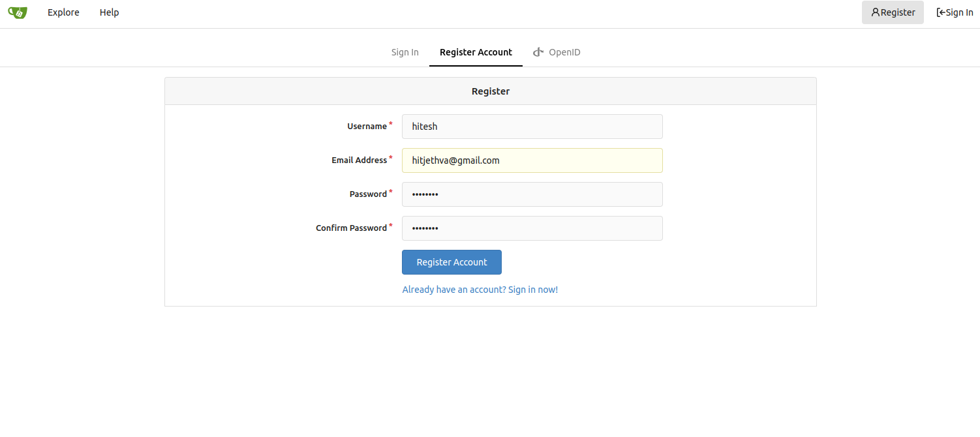The image size is (980, 437).
Task: Focus the Password input field
Action: pos(532,194)
